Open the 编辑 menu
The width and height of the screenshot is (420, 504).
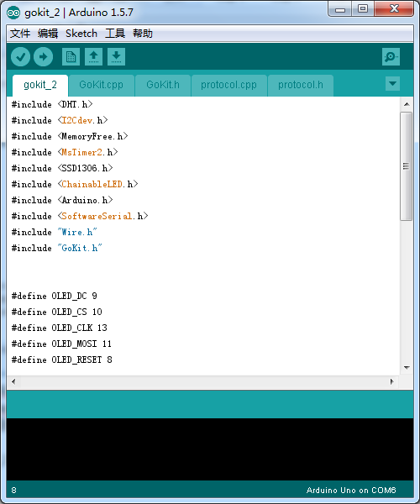48,34
